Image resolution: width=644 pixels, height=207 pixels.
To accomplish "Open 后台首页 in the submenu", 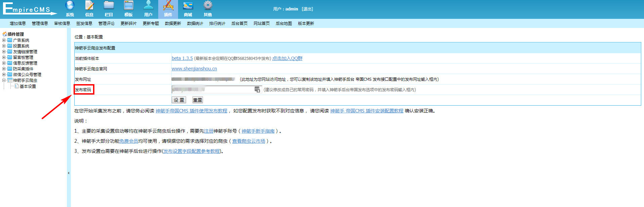I will pyautogui.click(x=240, y=24).
